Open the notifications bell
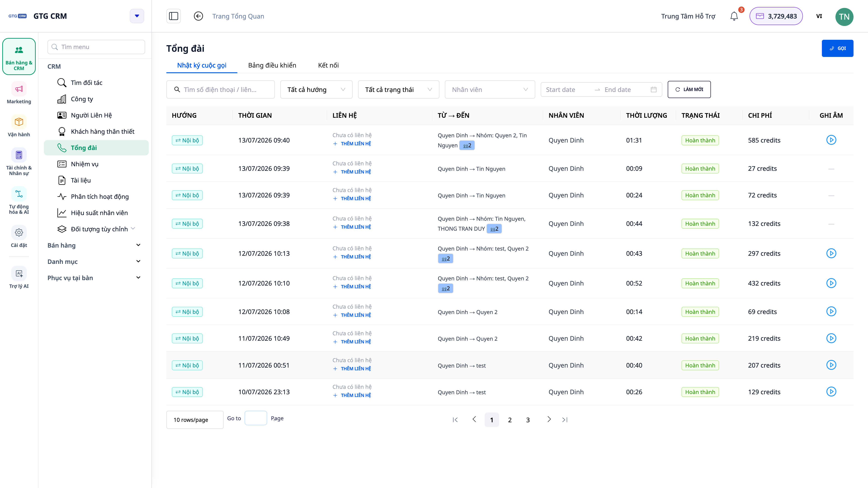This screenshot has width=868, height=488. click(x=734, y=16)
